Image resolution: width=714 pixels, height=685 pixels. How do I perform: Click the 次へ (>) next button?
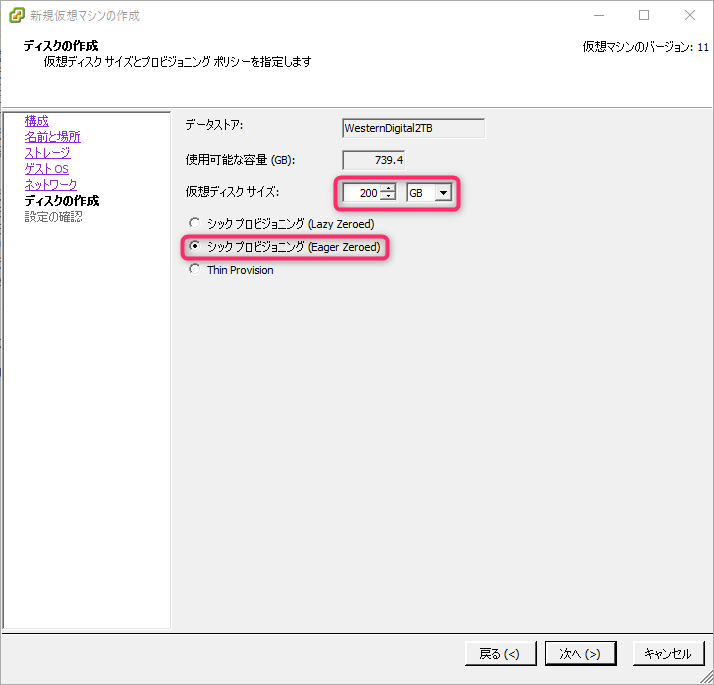581,654
